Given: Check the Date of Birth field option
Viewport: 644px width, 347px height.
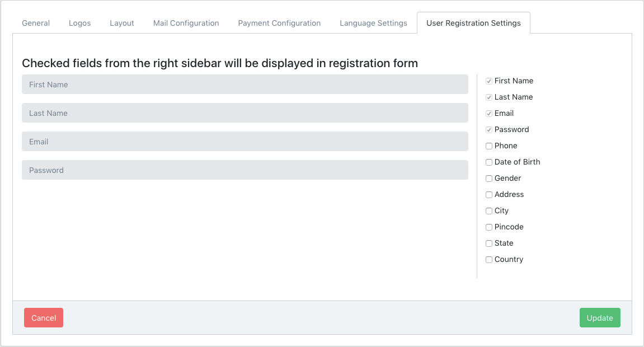Looking at the screenshot, I should point(489,162).
